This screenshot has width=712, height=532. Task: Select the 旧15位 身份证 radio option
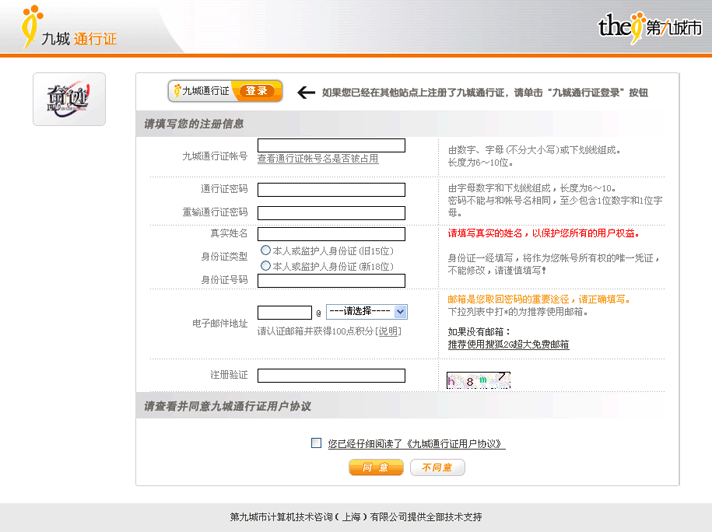click(266, 250)
